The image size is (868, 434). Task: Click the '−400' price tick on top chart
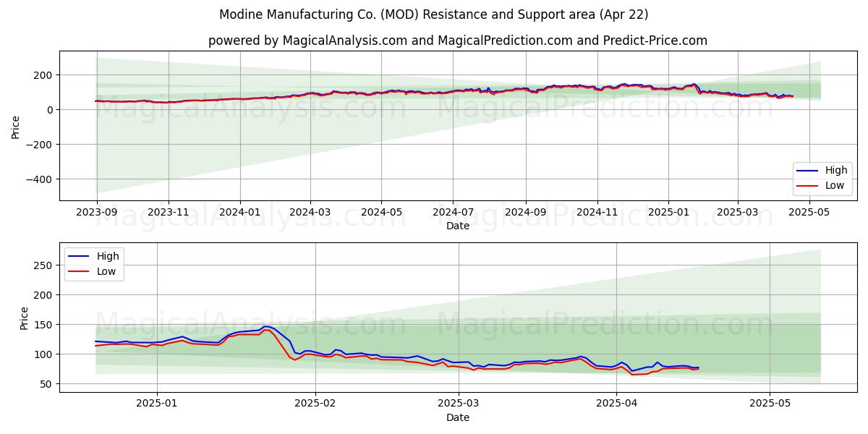point(41,179)
